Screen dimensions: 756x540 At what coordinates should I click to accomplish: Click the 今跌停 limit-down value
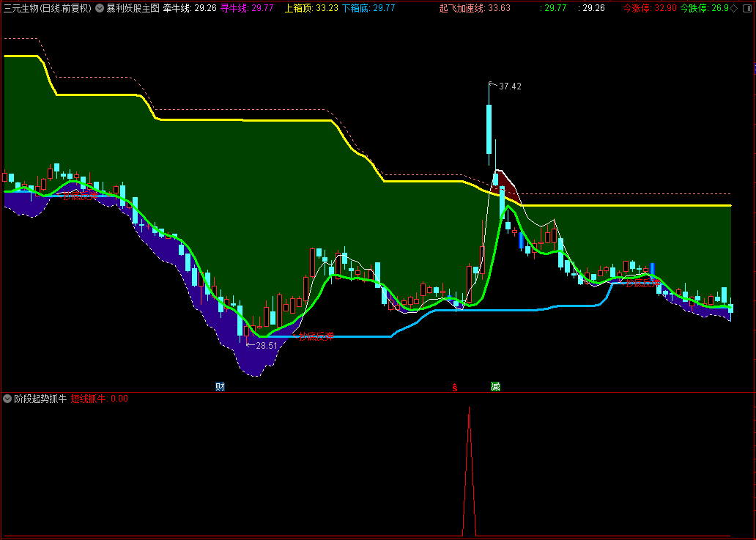[x=705, y=8]
